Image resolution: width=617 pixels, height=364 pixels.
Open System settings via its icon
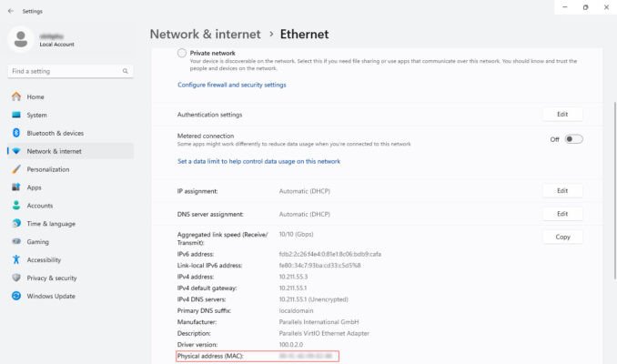point(16,115)
